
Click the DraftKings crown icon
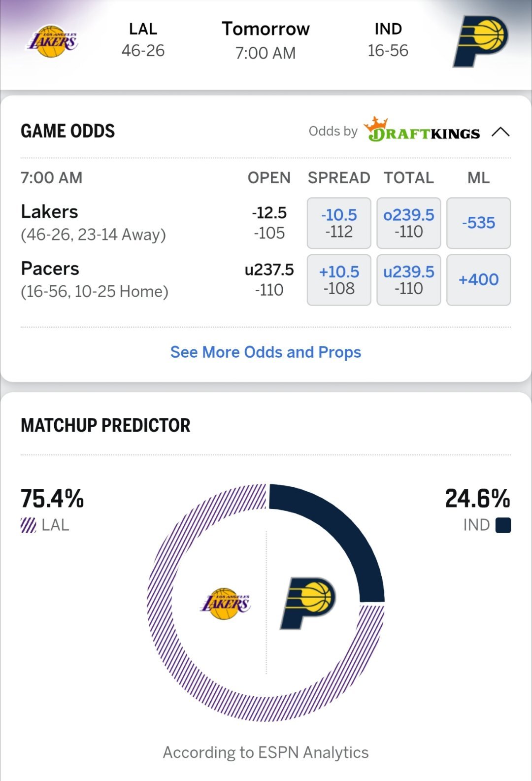point(376,125)
